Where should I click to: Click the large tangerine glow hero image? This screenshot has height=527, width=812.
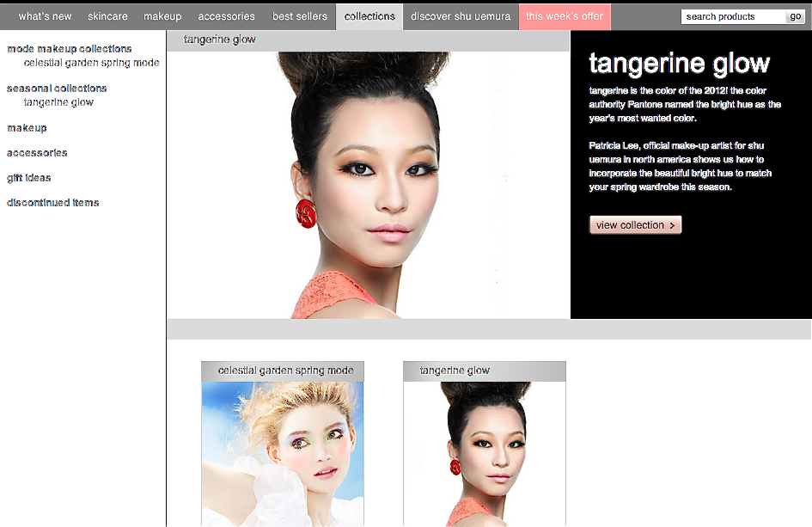tap(368, 185)
